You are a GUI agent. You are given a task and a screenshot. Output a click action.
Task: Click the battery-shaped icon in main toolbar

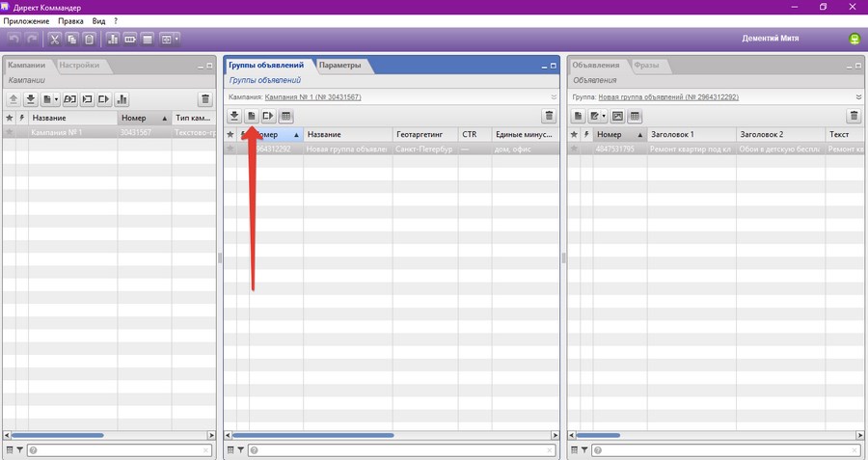pos(130,39)
